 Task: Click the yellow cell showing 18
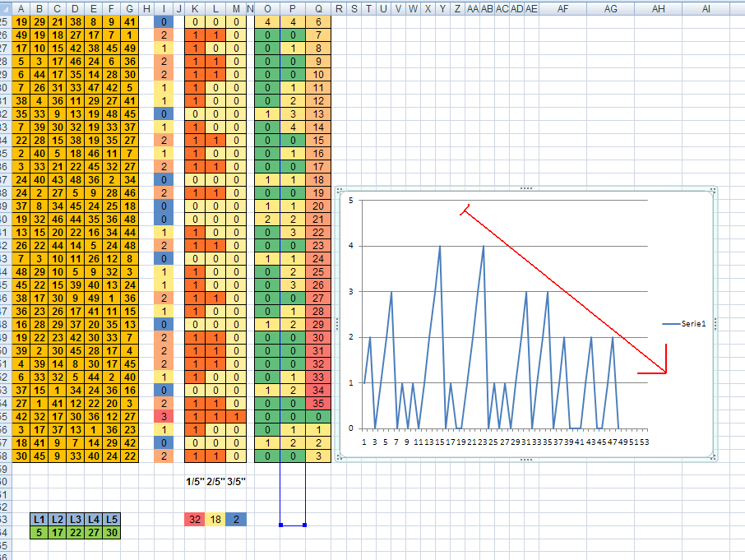click(215, 519)
